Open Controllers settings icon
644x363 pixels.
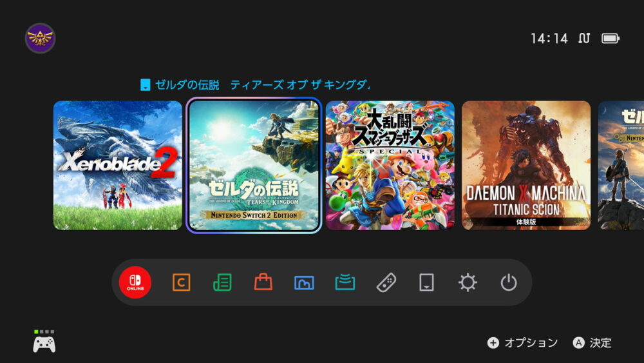(x=386, y=282)
